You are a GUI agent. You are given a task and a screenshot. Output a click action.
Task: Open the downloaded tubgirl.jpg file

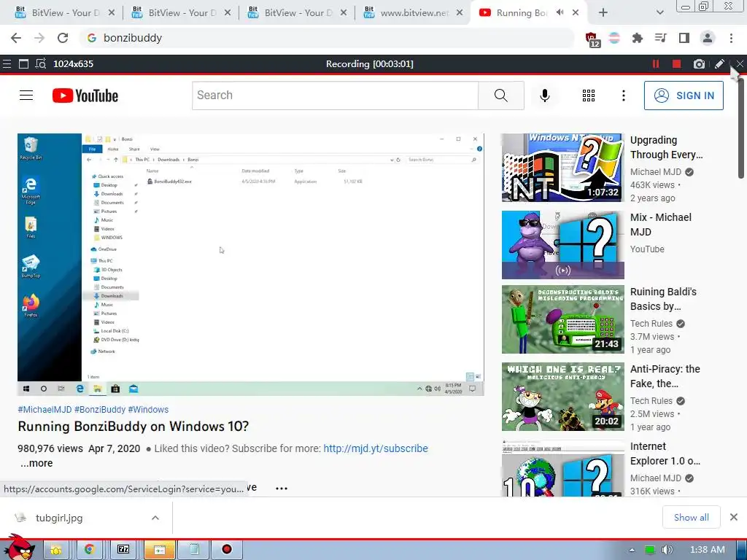click(59, 518)
